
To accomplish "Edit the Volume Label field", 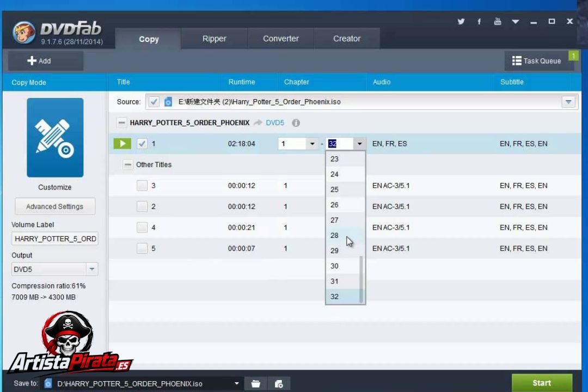I will point(55,238).
